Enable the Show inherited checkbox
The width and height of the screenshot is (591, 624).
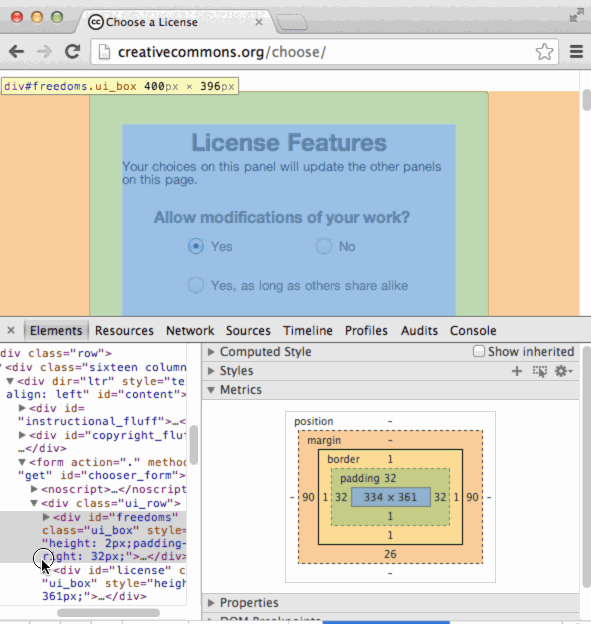(x=479, y=351)
